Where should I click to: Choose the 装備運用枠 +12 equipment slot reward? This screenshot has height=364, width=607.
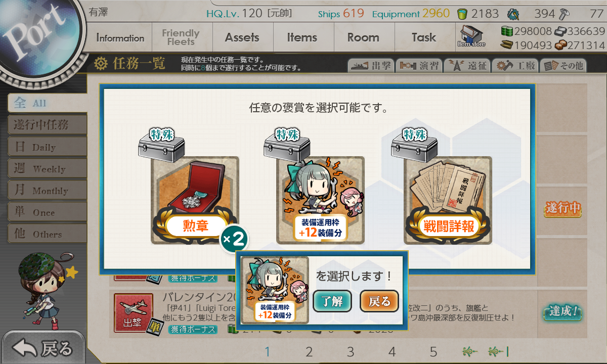click(320, 201)
